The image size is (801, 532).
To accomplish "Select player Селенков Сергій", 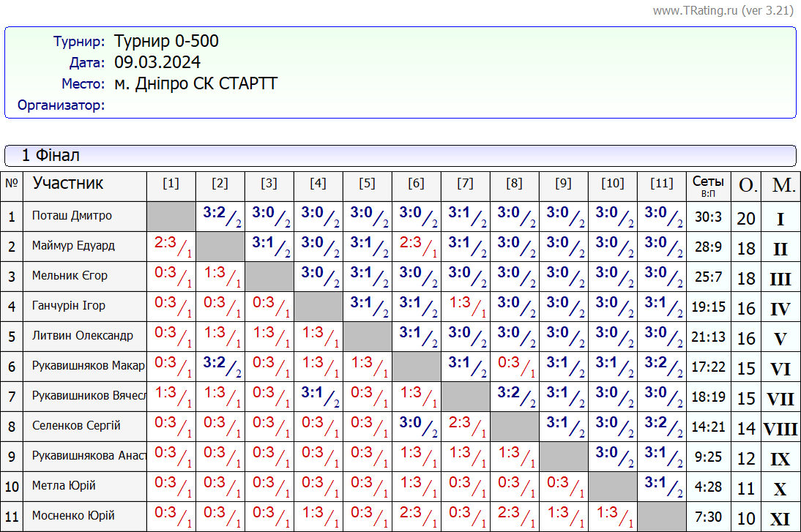I will [76, 426].
